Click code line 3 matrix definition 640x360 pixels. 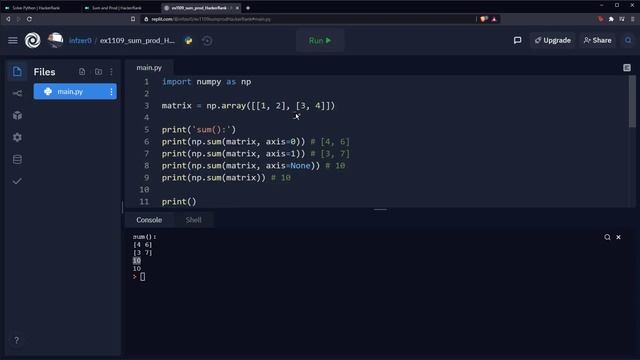click(248, 106)
